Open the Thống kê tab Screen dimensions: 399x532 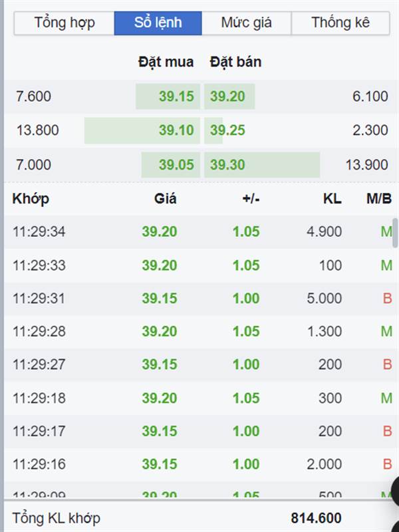pos(340,23)
